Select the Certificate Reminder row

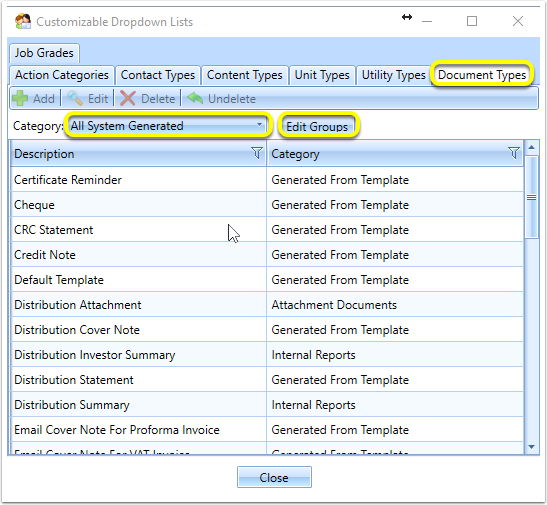267,180
